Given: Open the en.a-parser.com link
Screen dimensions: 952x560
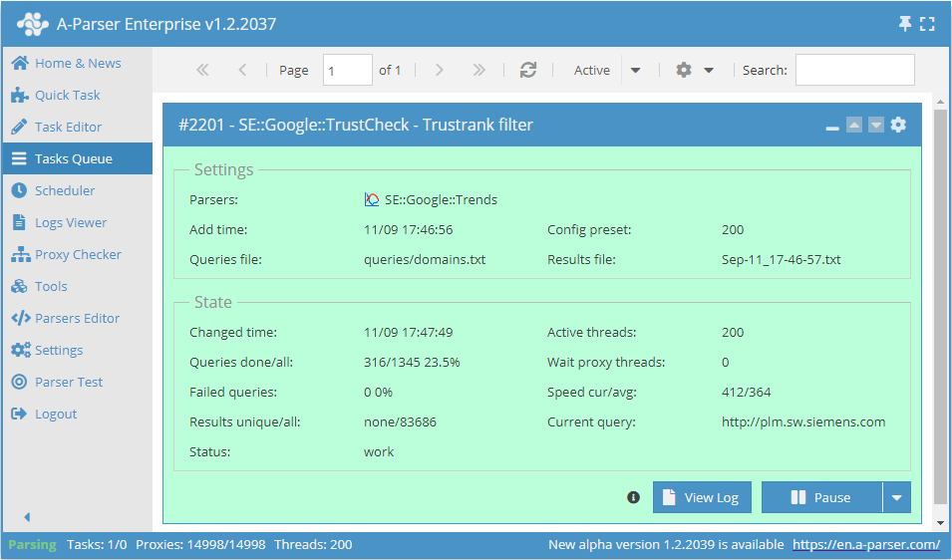Looking at the screenshot, I should click(865, 545).
